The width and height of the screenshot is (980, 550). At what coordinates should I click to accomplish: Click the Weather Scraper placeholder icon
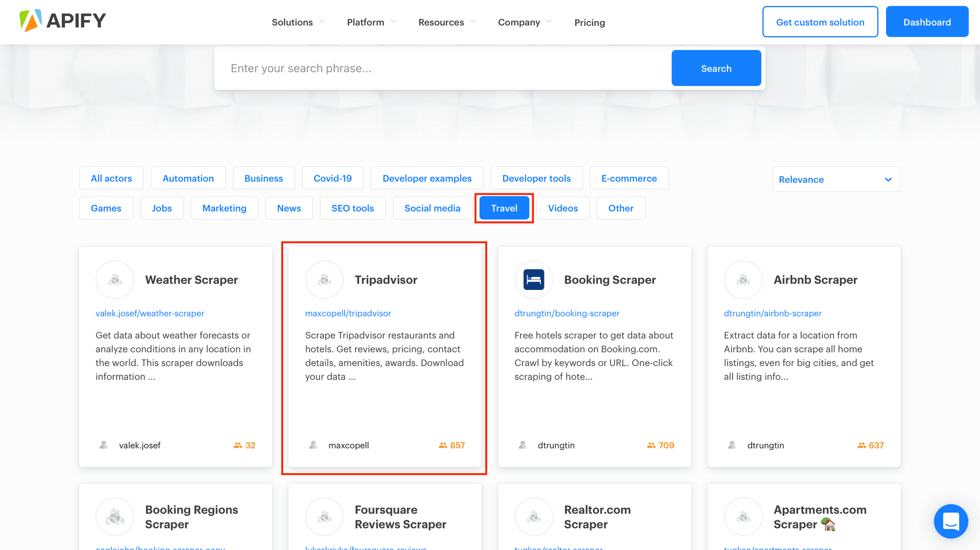(115, 280)
